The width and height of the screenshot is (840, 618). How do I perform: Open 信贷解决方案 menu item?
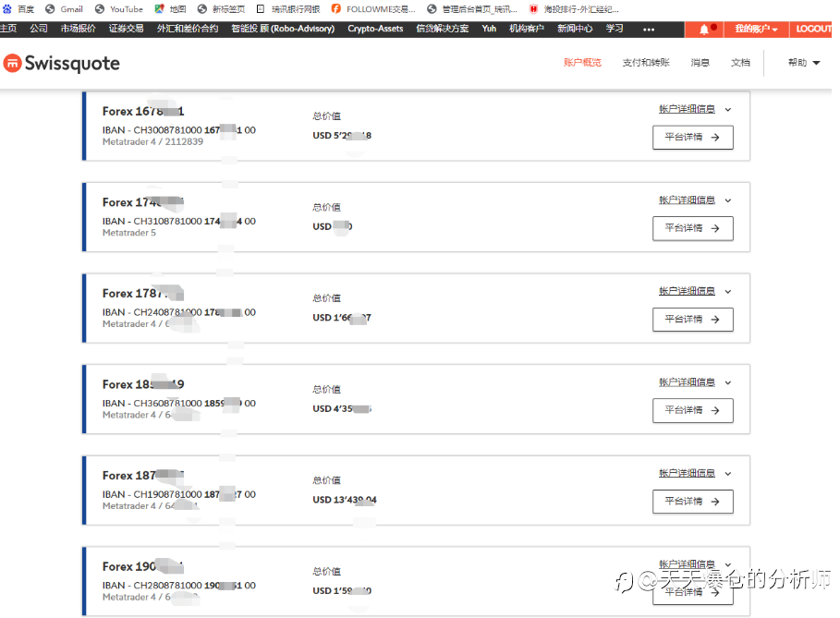tap(443, 29)
